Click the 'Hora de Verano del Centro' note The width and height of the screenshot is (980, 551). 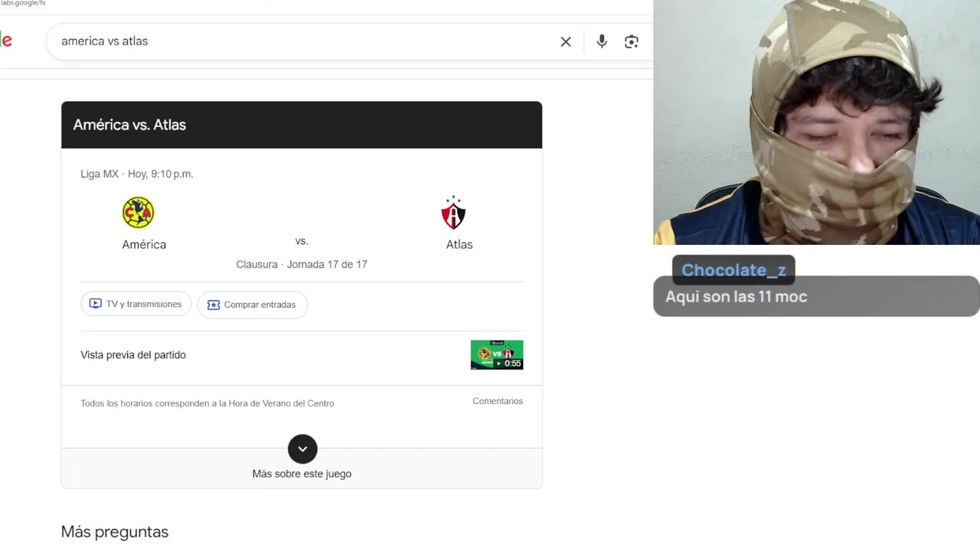tap(207, 403)
